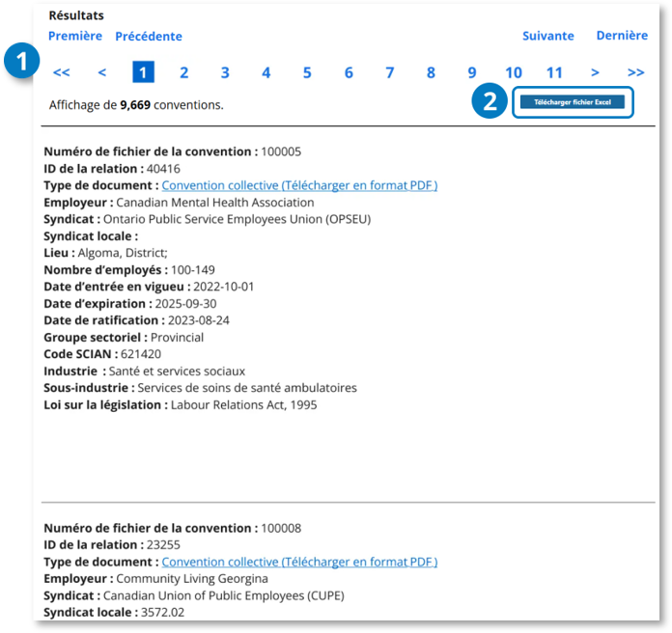Image resolution: width=672 pixels, height=633 pixels.
Task: Go to results page 11
Action: coord(554,72)
